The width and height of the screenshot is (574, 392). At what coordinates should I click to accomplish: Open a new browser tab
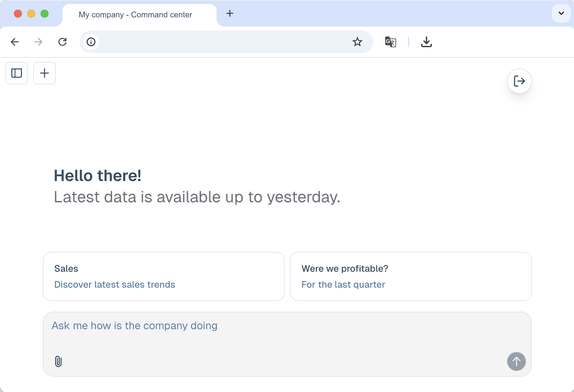click(x=230, y=14)
